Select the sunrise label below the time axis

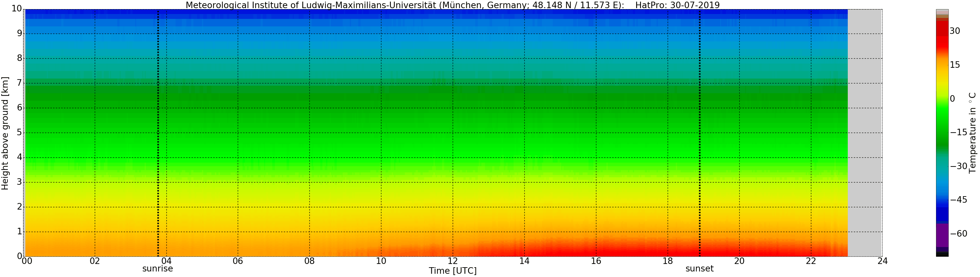(158, 269)
